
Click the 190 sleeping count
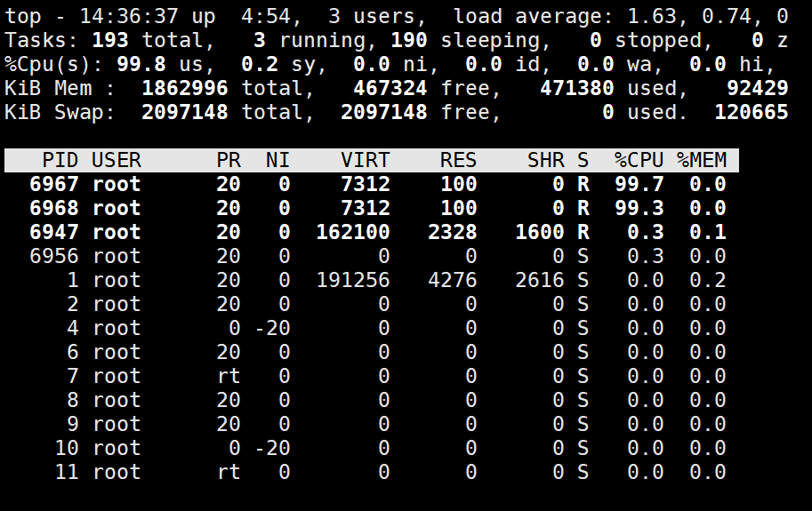click(408, 40)
